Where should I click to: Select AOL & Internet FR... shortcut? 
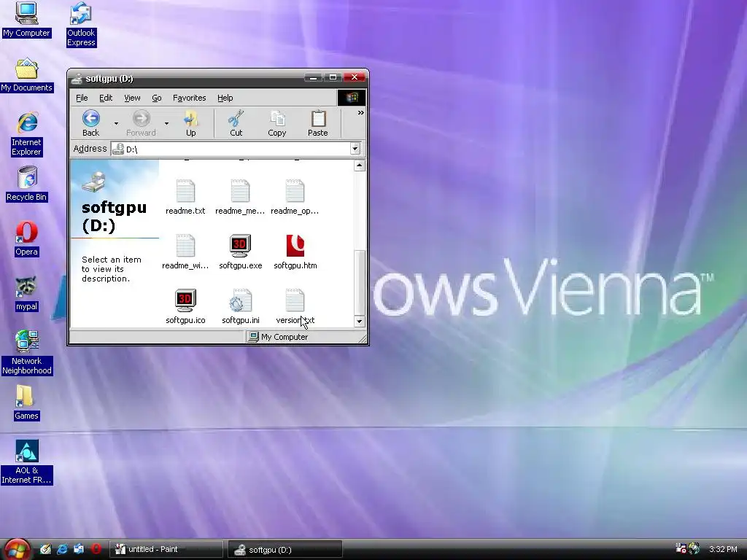[27, 462]
